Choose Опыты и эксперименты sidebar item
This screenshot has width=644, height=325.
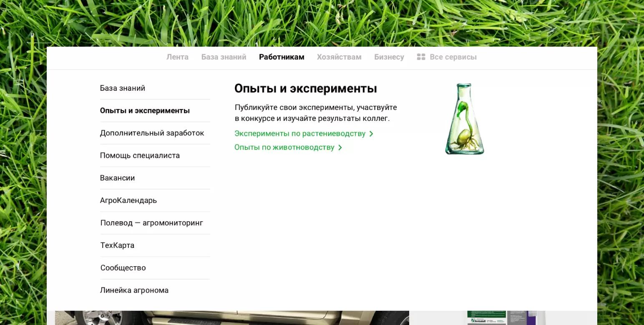click(145, 111)
